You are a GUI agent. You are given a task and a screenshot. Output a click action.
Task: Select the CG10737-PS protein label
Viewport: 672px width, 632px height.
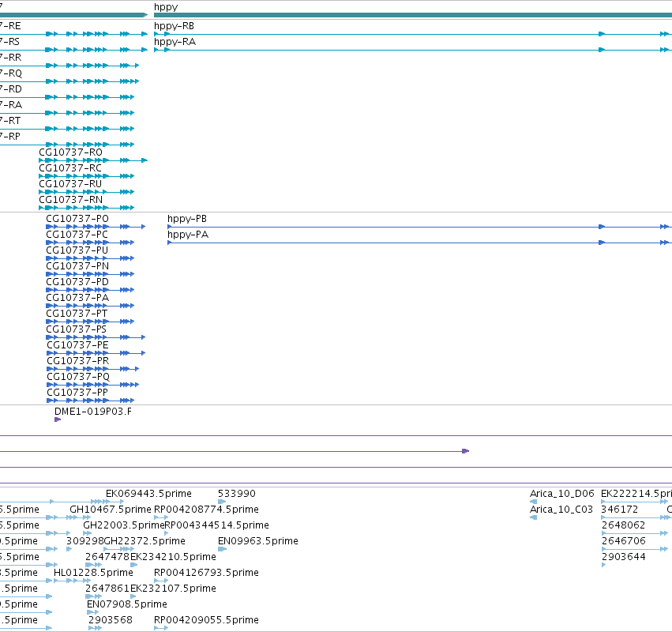pyautogui.click(x=77, y=329)
